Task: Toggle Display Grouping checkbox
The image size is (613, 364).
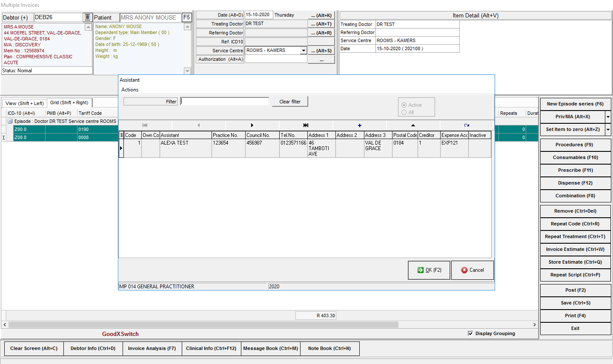Action: (x=470, y=333)
